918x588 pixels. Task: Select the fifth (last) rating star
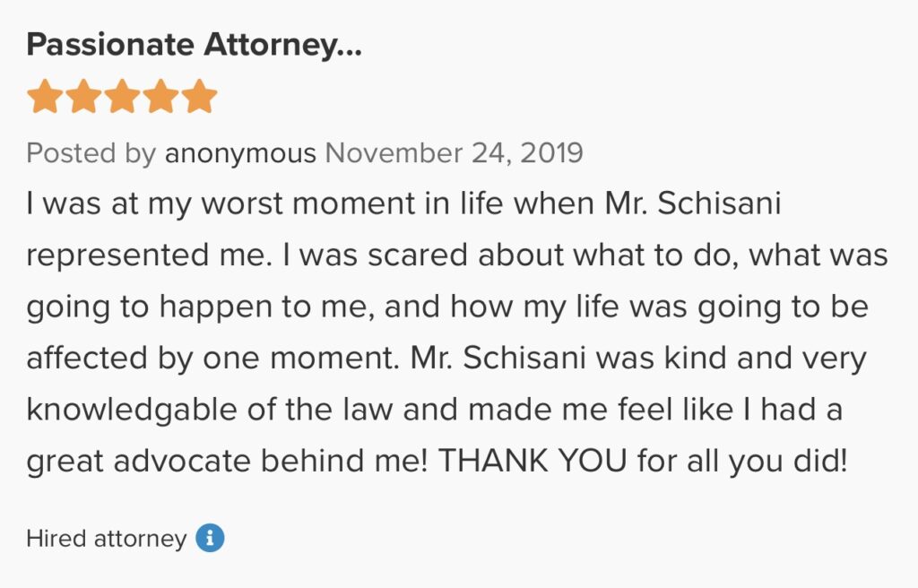[200, 97]
